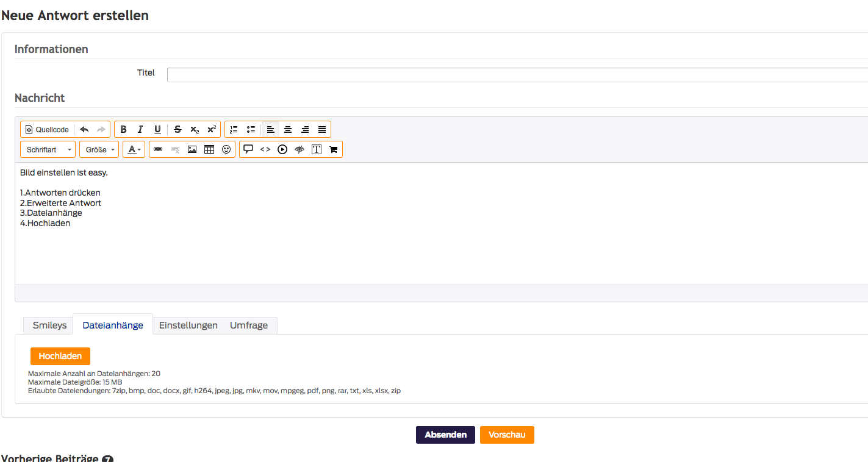
Task: Open the Umfrage tab
Action: (249, 325)
